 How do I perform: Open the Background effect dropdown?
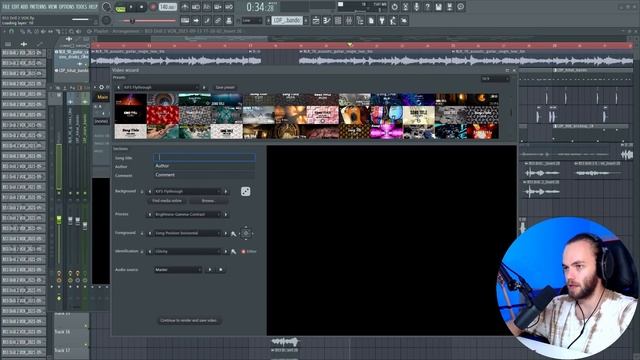click(x=187, y=191)
